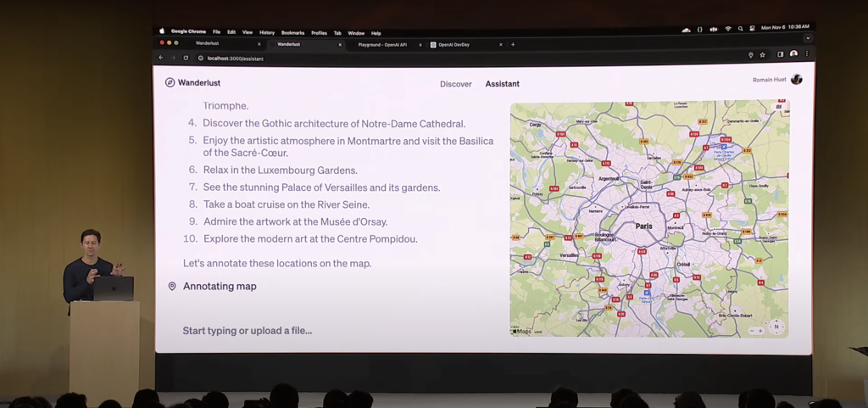
Task: Go back in browser history
Action: point(161,57)
